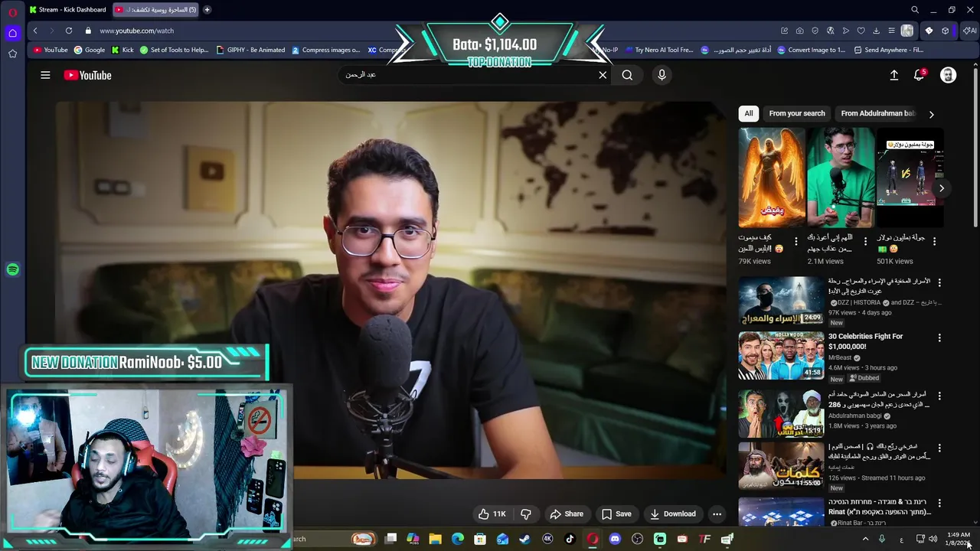Open options for the MrBeast video

(x=939, y=337)
